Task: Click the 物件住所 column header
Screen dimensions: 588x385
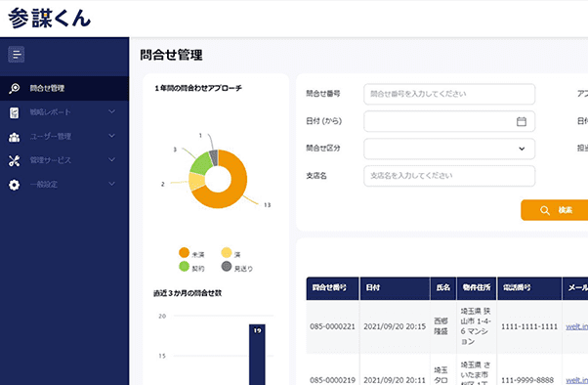Action: (477, 288)
